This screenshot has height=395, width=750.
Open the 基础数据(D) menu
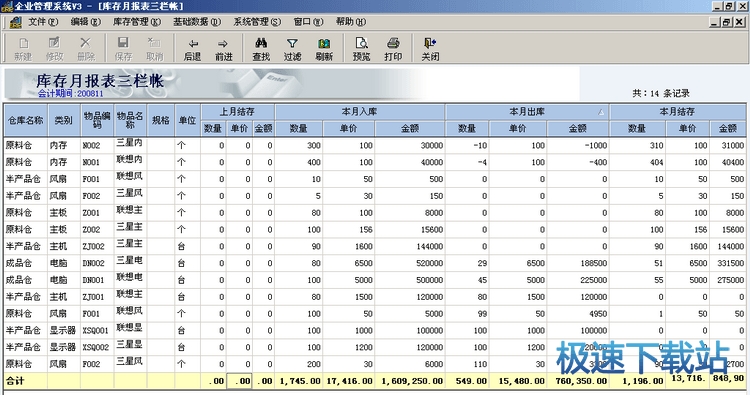click(x=197, y=22)
